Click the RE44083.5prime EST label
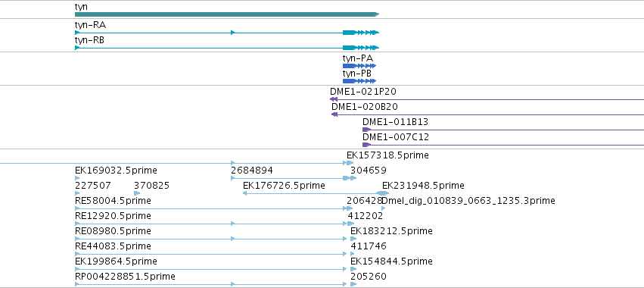The height and width of the screenshot is (288, 644). coord(113,246)
